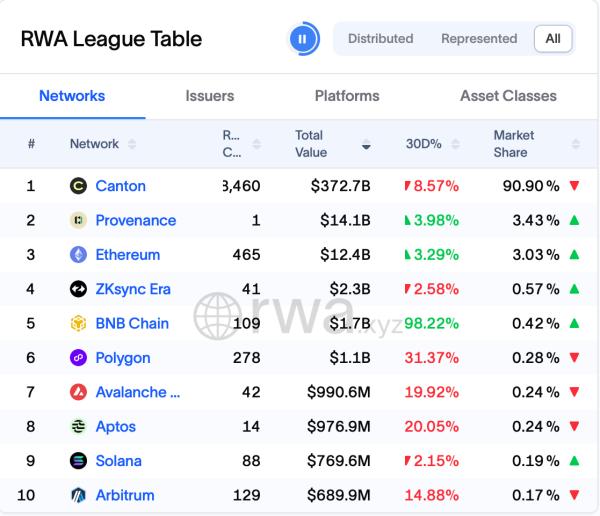
Task: Open the Avalanche network link
Action: (x=138, y=392)
